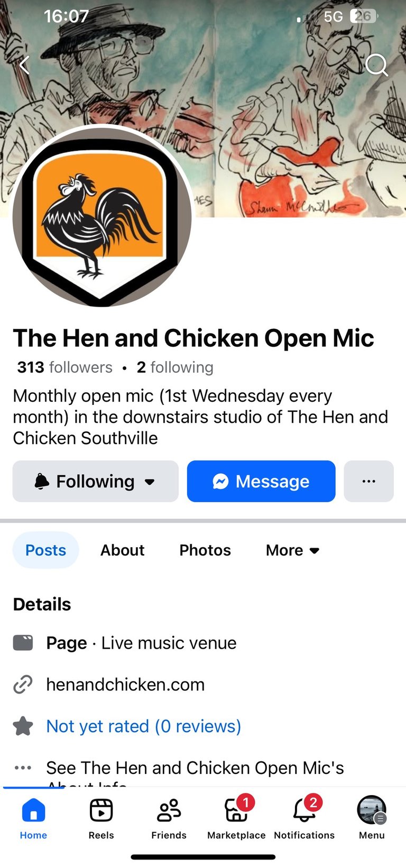The image size is (406, 868).
Task: Tap the link chain icon beside henandchicken.com
Action: (23, 685)
